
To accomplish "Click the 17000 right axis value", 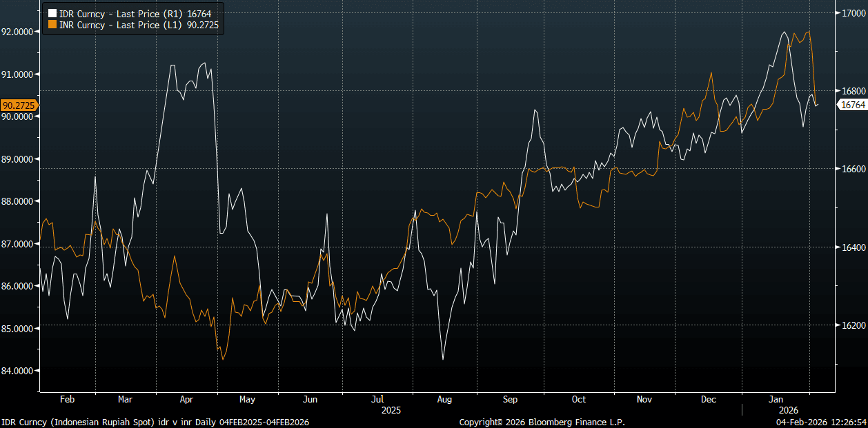I will tap(849, 13).
